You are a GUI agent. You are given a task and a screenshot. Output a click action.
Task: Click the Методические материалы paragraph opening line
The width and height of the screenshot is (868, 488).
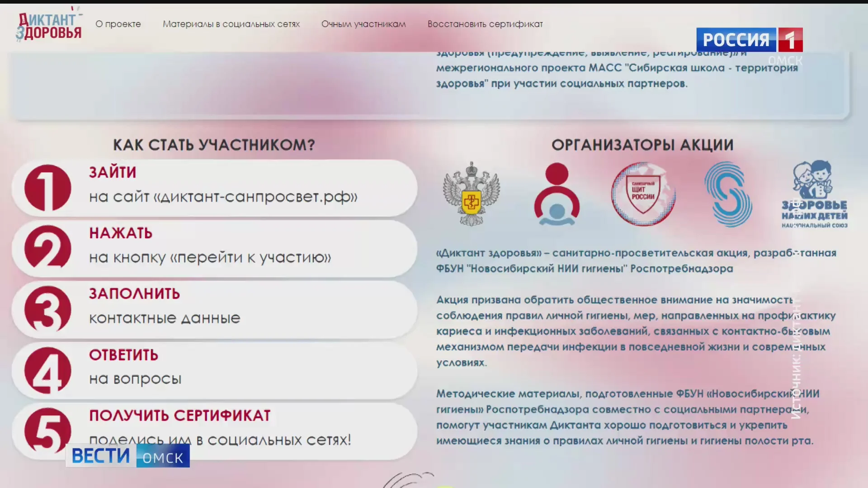pyautogui.click(x=628, y=394)
